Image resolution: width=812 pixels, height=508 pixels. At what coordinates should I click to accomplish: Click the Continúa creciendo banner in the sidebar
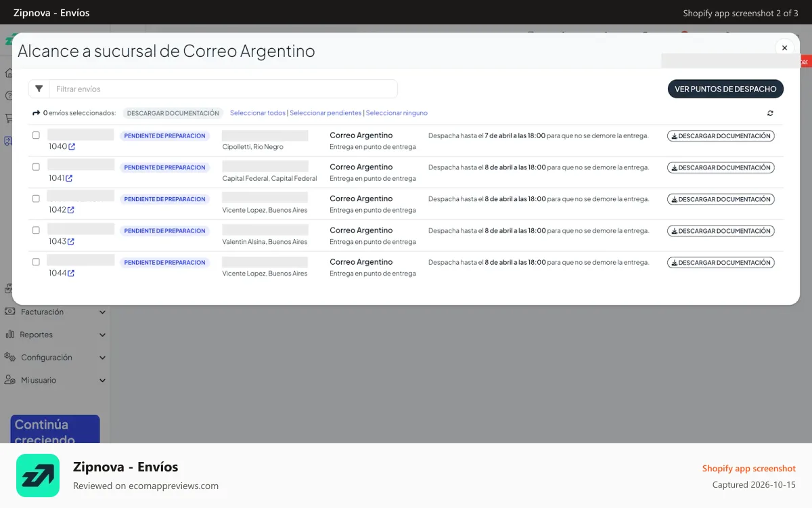(55, 429)
